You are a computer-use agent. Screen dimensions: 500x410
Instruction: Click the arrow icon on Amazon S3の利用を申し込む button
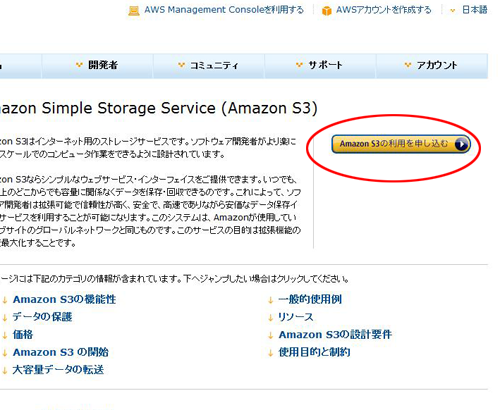click(x=461, y=144)
